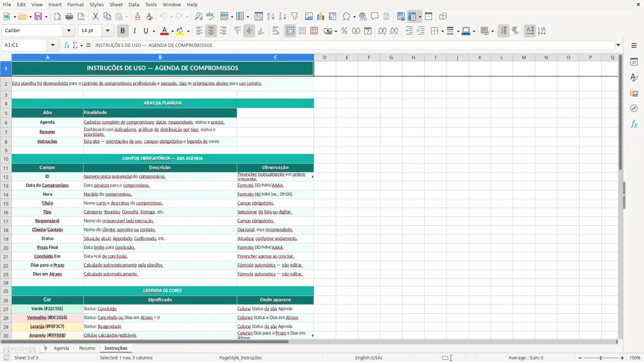The height and width of the screenshot is (362, 644).
Task: Insert a comment
Action: pos(375,17)
